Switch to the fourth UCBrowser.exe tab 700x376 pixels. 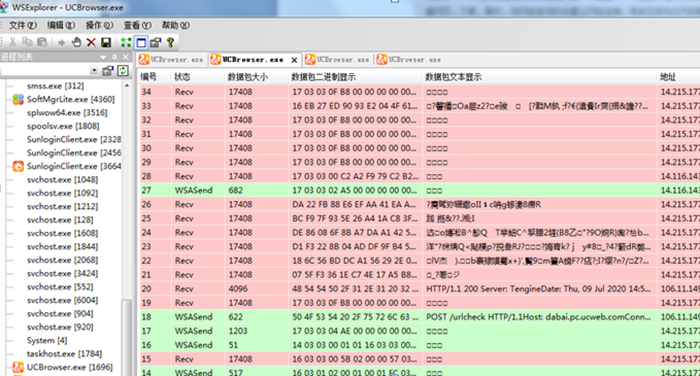coord(409,59)
